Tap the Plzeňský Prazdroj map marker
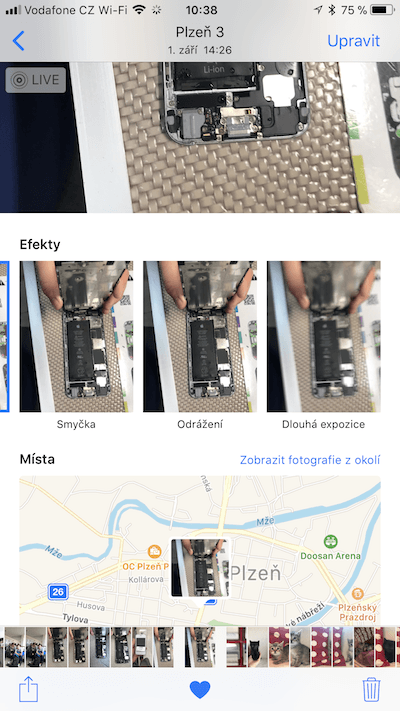 coord(358,594)
